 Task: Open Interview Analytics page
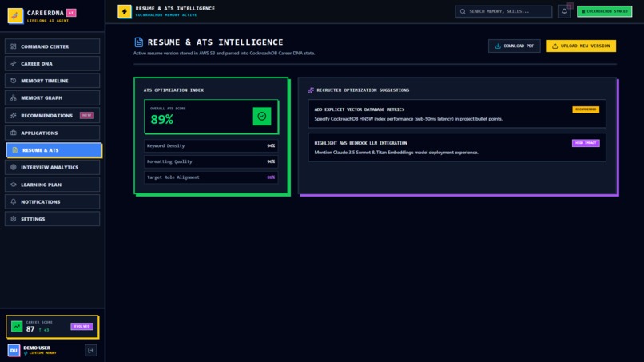tap(52, 168)
